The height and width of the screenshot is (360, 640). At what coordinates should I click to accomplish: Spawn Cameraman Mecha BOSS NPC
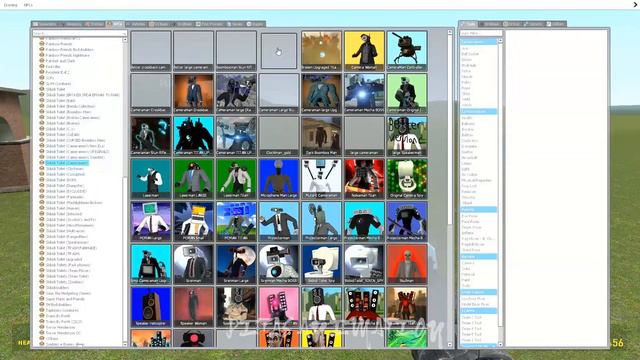364,93
